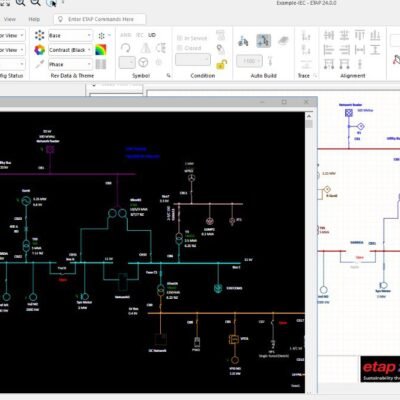400x400 pixels.
Task: Open the top View dropdown in Config Status
Action: click(x=12, y=35)
